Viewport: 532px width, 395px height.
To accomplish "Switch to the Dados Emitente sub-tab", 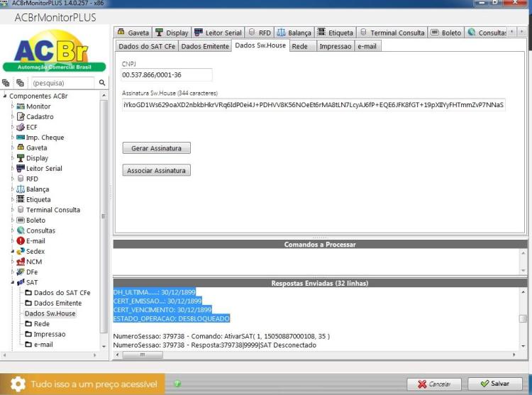I will (x=205, y=47).
